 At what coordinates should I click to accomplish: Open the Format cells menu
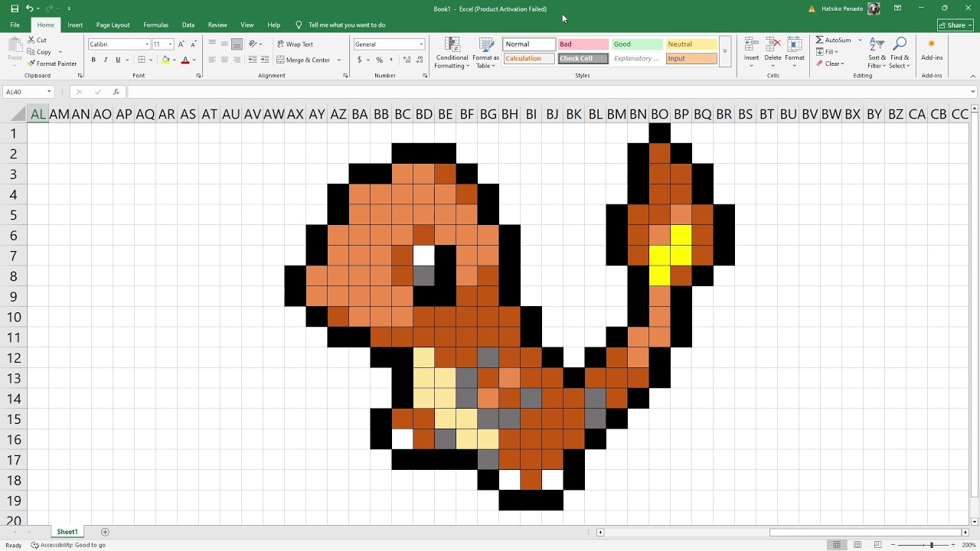click(x=795, y=52)
